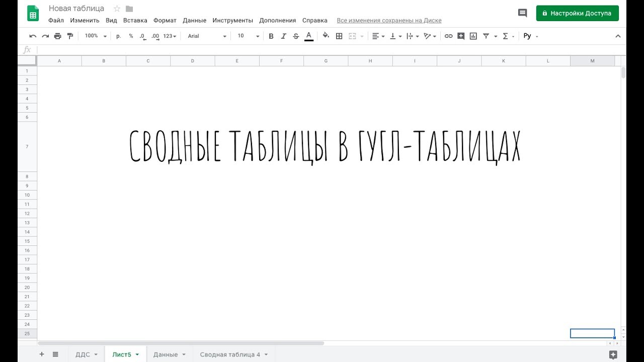Insert a comment with the plus bubble icon

[461, 36]
